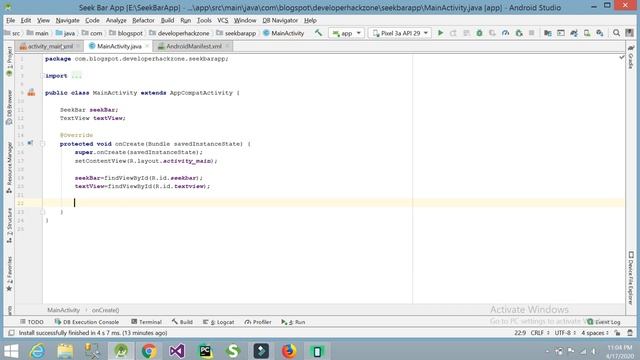Viewport: 640px width, 360px height.
Task: Click the toolbar icon right of the folder icon
Action: pyautogui.click(x=561, y=33)
